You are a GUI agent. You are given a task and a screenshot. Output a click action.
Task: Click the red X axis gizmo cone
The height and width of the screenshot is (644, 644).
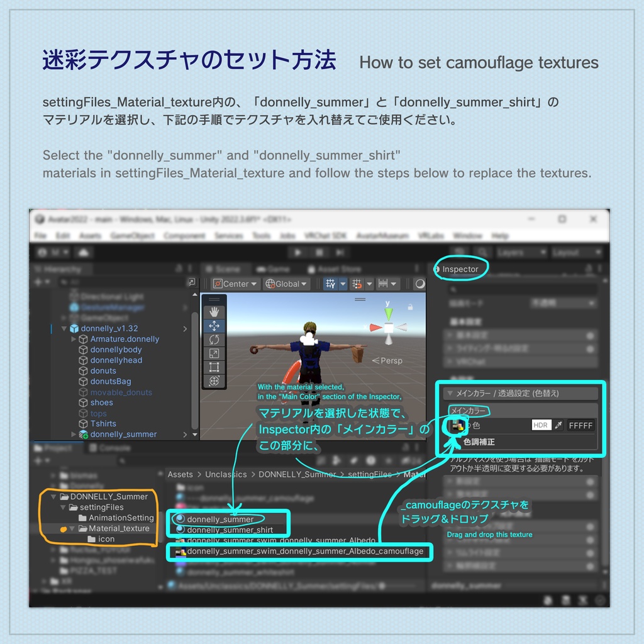point(375,327)
